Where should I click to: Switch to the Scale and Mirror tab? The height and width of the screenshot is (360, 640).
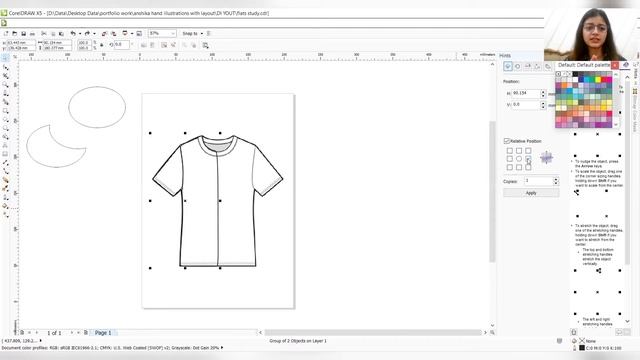coord(528,66)
